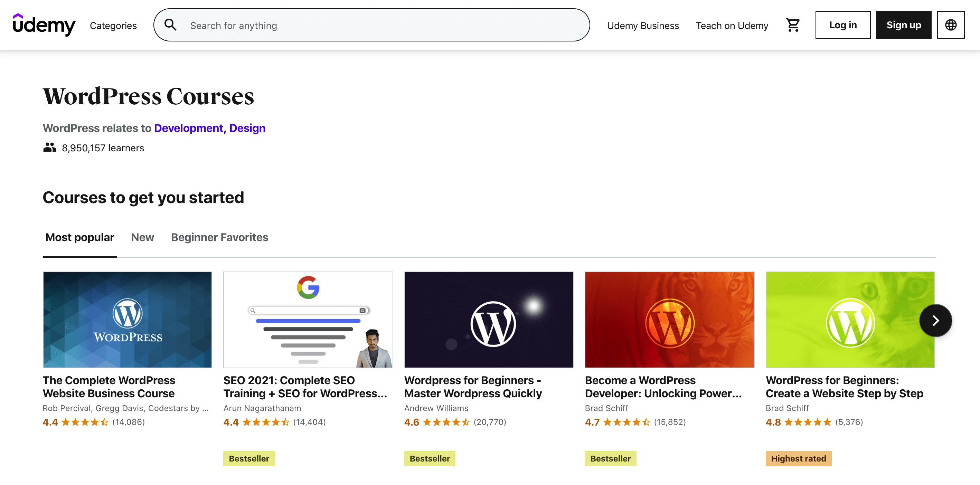
Task: Open the Categories menu
Action: point(113,26)
